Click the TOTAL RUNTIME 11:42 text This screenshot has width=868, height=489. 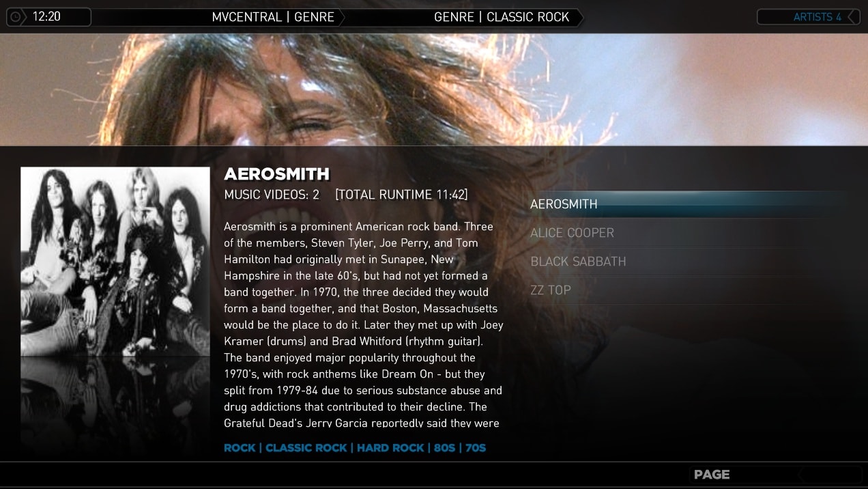(x=402, y=195)
